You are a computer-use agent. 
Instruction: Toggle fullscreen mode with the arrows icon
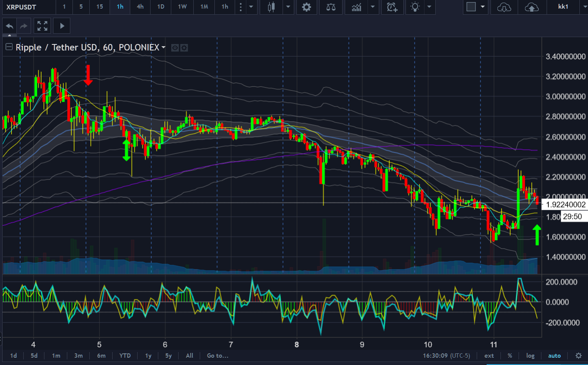(x=42, y=26)
